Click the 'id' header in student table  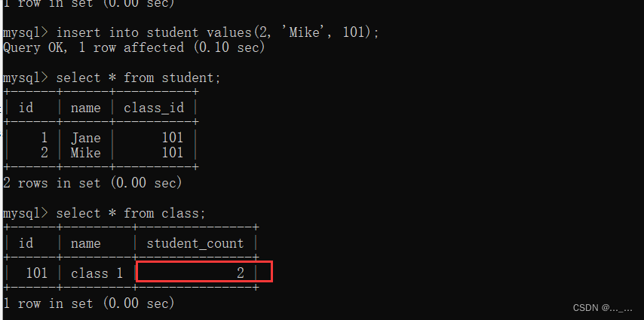[x=25, y=108]
